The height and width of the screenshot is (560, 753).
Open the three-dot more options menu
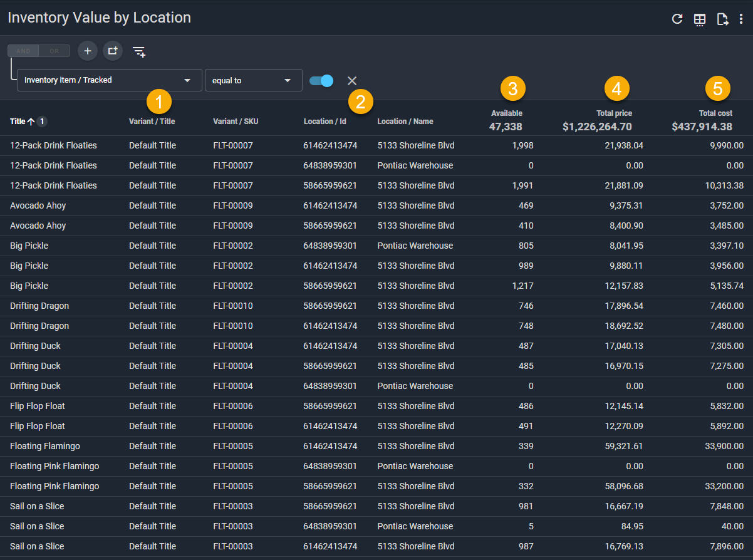pos(741,19)
